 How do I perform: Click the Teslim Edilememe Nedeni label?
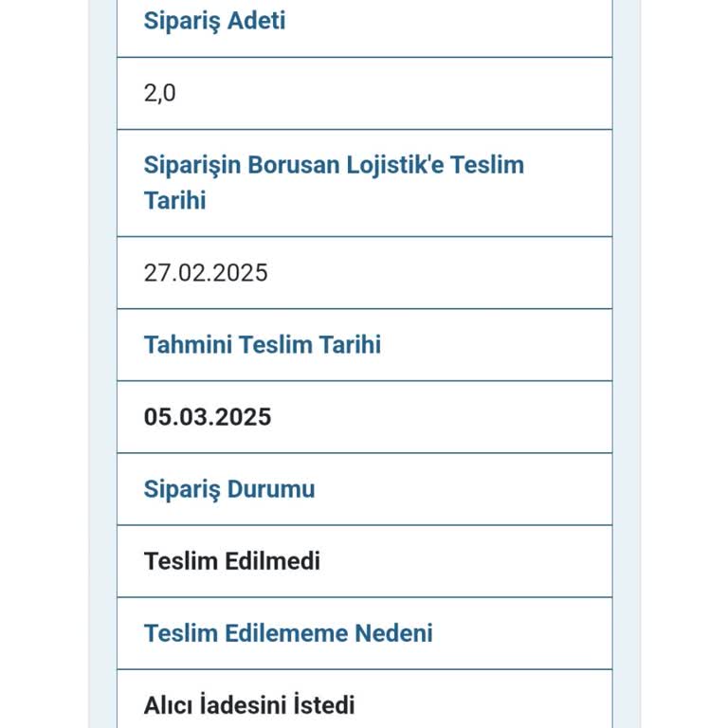click(x=288, y=633)
